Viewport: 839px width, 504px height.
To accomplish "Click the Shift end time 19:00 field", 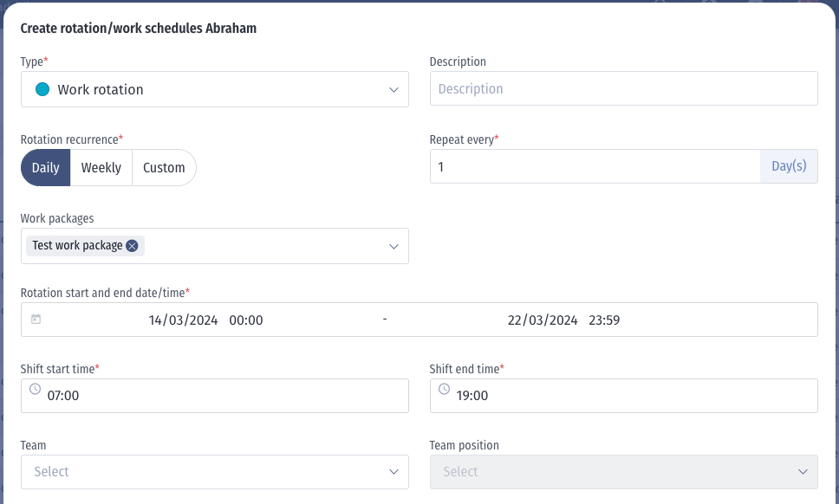I will pos(624,396).
